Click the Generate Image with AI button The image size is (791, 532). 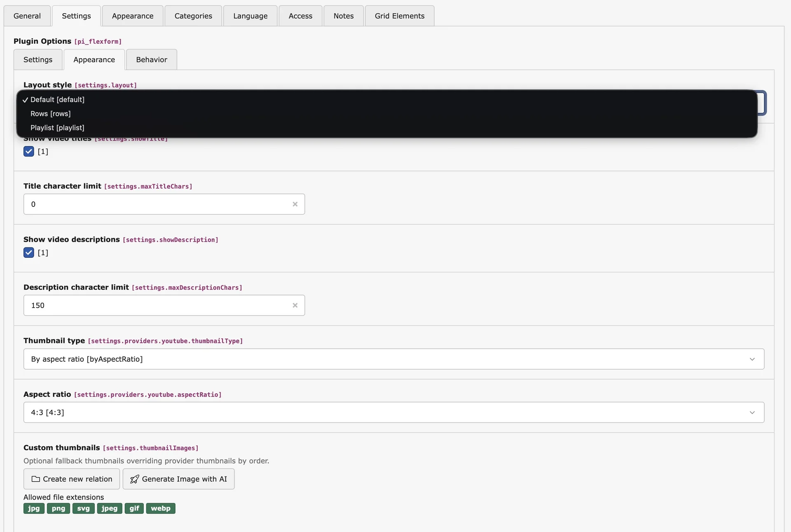click(178, 479)
